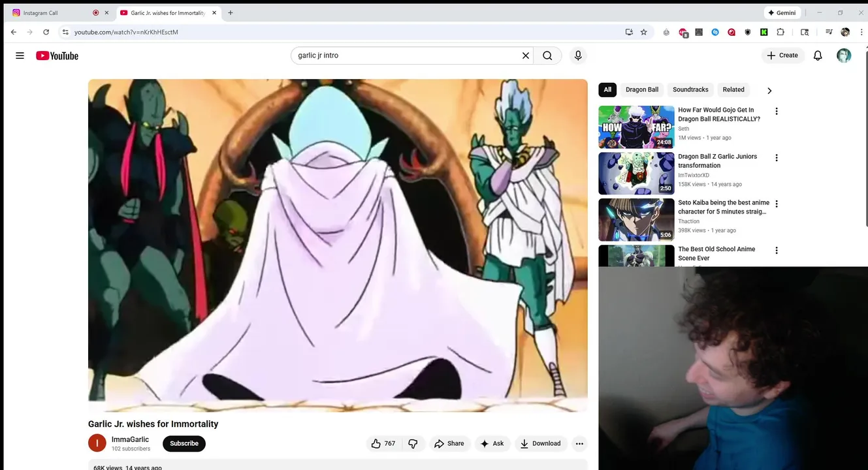
Task: Open a new browser tab
Action: pyautogui.click(x=231, y=12)
